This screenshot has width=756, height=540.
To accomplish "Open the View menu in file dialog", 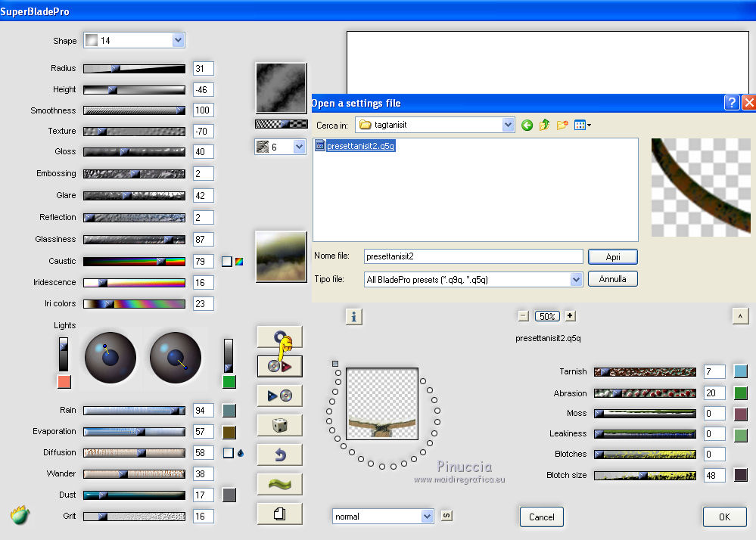I will click(x=582, y=125).
